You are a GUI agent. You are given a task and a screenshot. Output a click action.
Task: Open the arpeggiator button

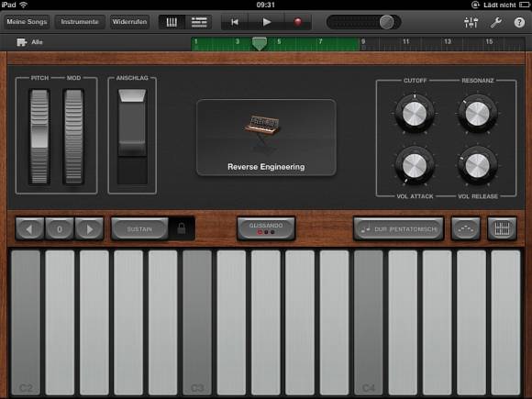point(466,229)
